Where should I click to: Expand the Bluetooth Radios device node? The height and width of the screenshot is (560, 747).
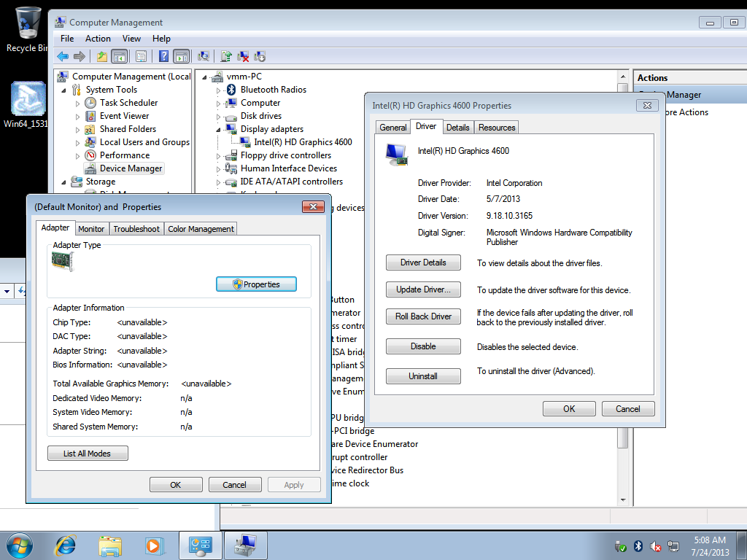tap(218, 90)
